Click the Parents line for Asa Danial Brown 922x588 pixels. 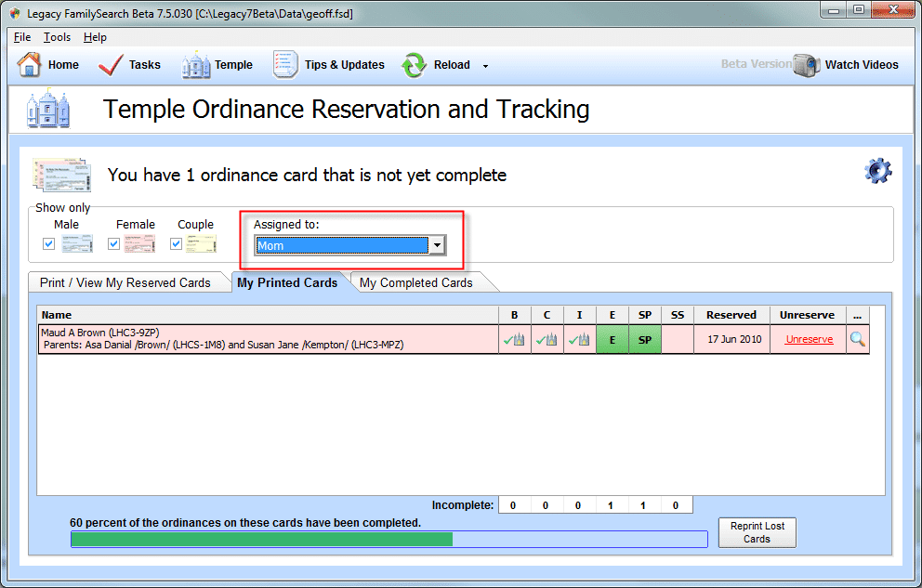223,345
